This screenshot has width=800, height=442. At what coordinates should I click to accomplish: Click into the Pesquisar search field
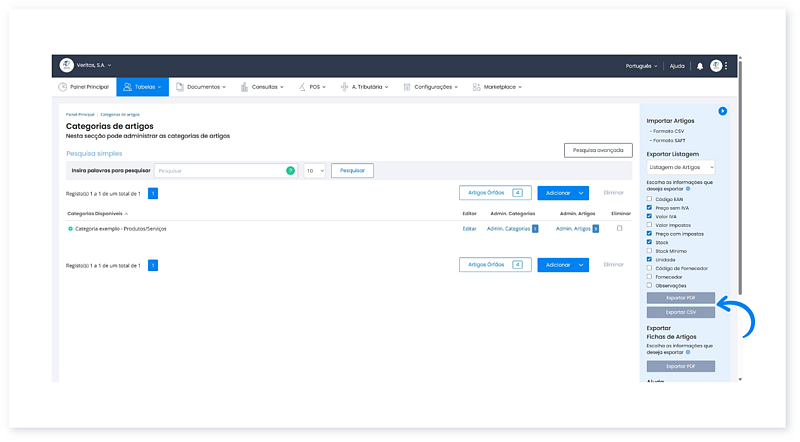click(x=220, y=171)
